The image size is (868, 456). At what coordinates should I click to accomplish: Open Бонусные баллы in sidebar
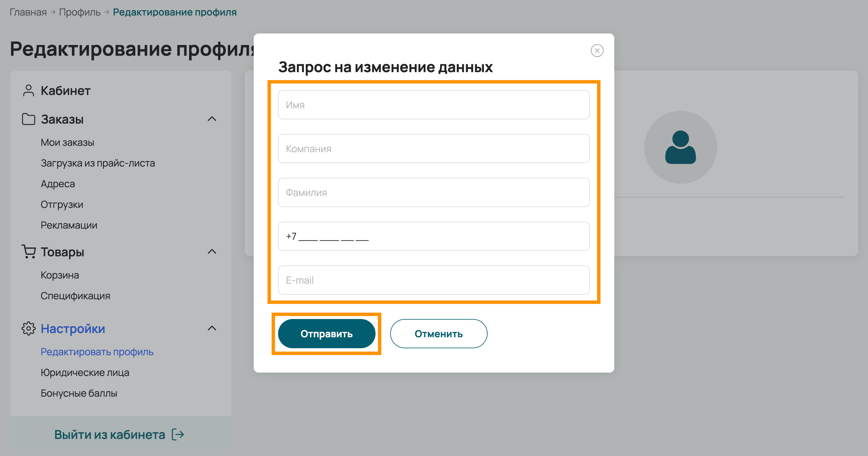coord(79,393)
